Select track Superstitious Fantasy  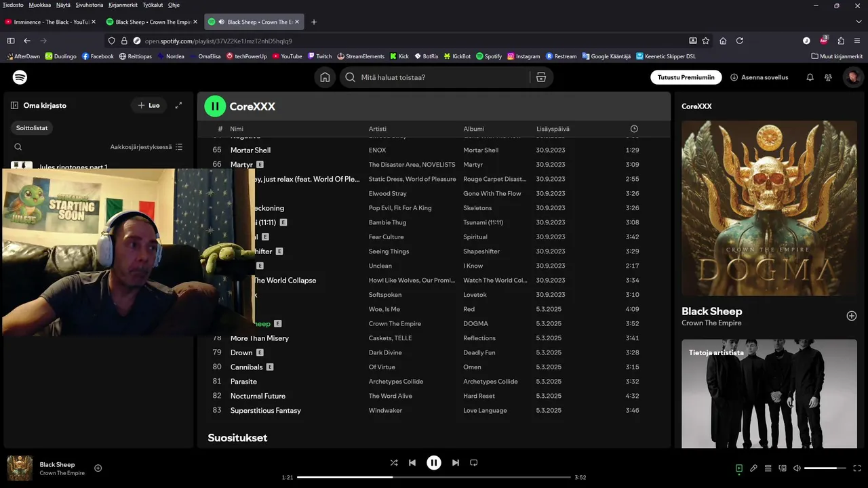click(265, 410)
